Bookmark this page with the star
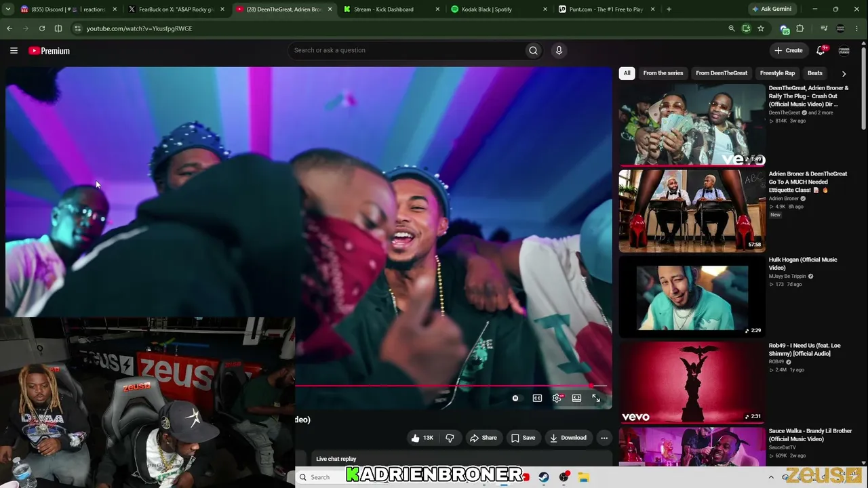The width and height of the screenshot is (868, 488). point(761,28)
